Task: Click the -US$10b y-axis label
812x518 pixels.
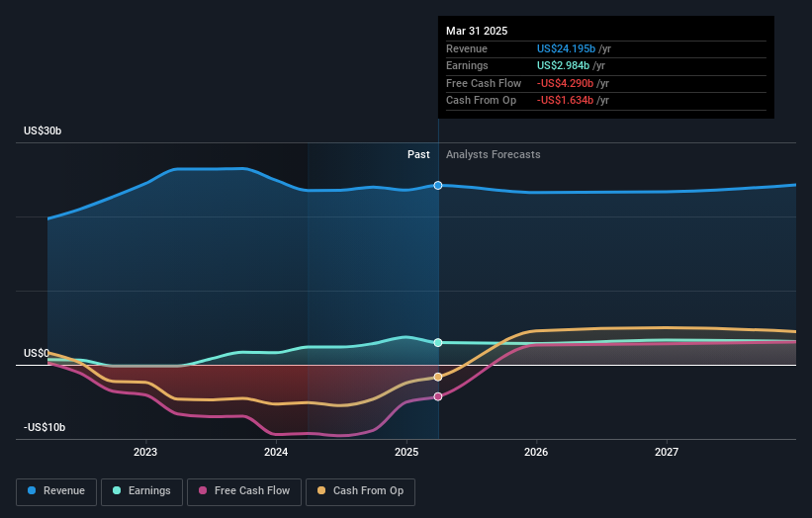Action: click(x=45, y=427)
